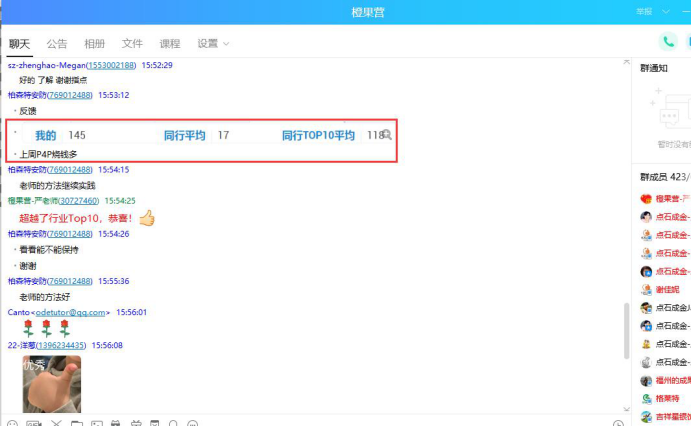Open the 我的 145 stats screenshot image
This screenshot has height=427, width=691.
[x=206, y=135]
